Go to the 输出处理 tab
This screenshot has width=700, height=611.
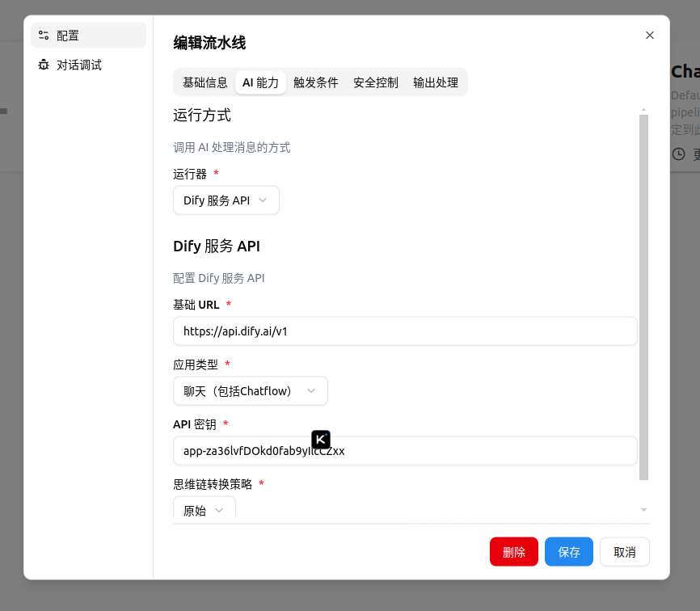tap(435, 82)
